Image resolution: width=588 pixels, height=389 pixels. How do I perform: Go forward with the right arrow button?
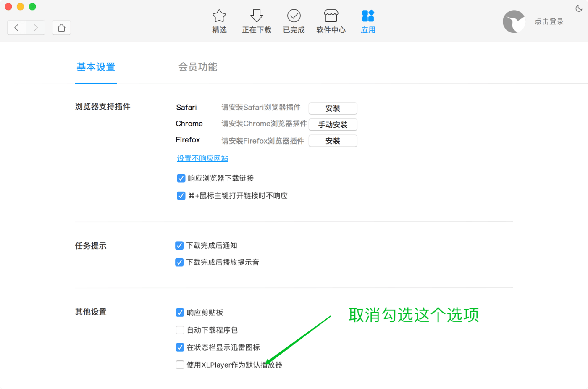(36, 28)
